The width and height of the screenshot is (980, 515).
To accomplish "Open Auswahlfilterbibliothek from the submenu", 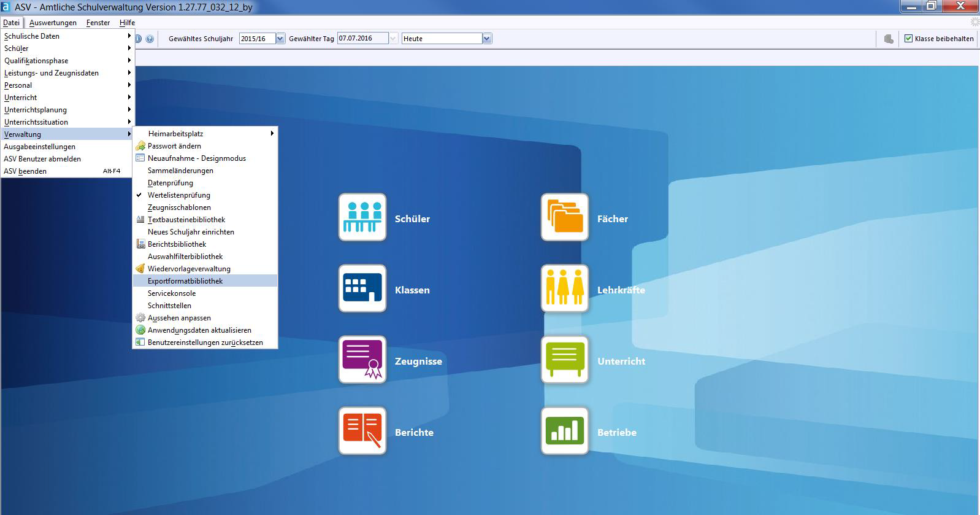I will tap(205, 257).
